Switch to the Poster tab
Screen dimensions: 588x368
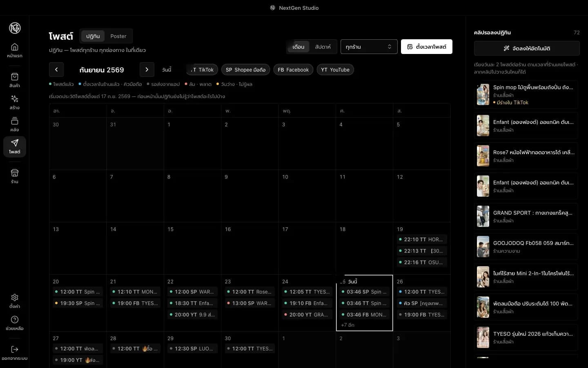point(118,36)
